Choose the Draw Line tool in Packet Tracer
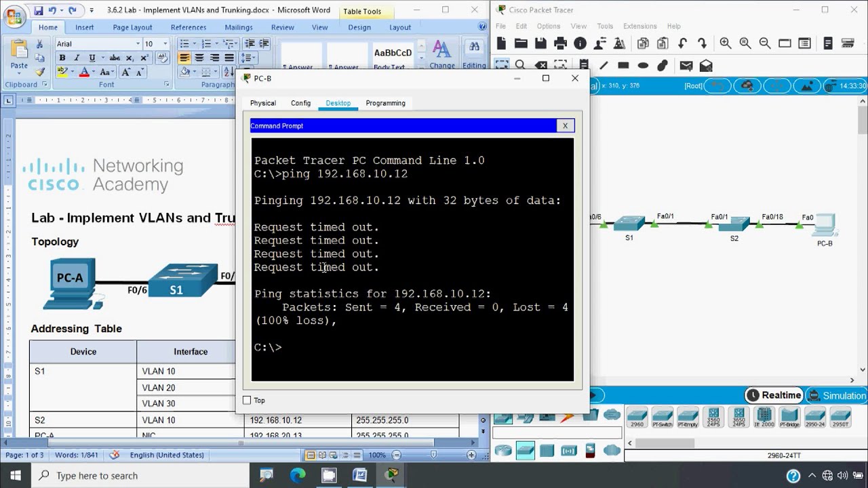Viewport: 868px width, 488px height. coord(604,66)
